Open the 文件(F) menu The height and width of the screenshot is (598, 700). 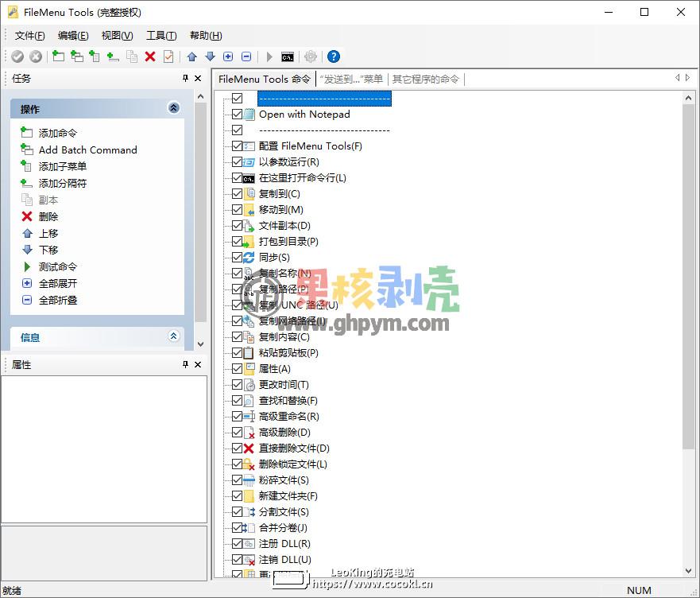[x=30, y=36]
